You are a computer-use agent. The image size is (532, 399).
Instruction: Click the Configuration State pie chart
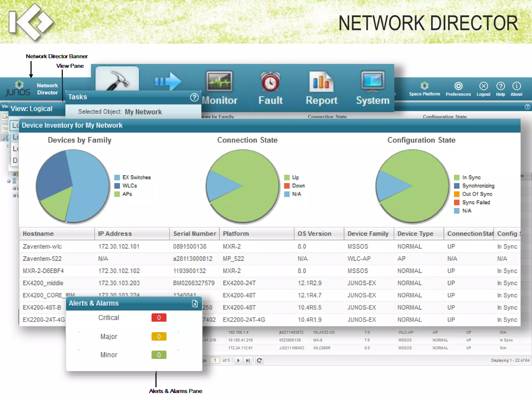(x=413, y=186)
